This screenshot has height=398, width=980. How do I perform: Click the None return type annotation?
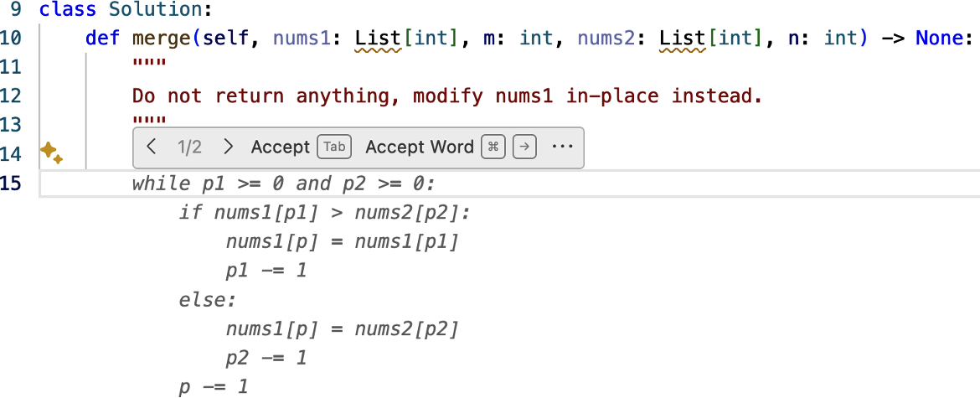point(943,39)
